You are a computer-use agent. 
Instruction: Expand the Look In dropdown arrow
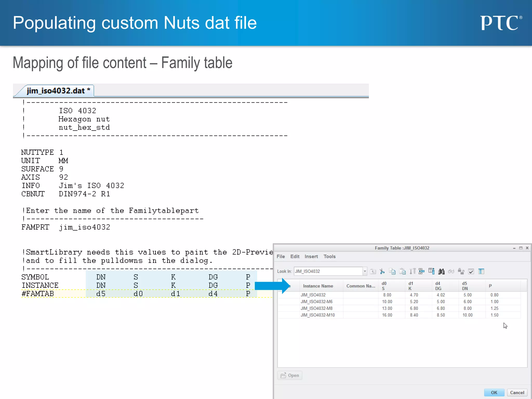(x=365, y=271)
